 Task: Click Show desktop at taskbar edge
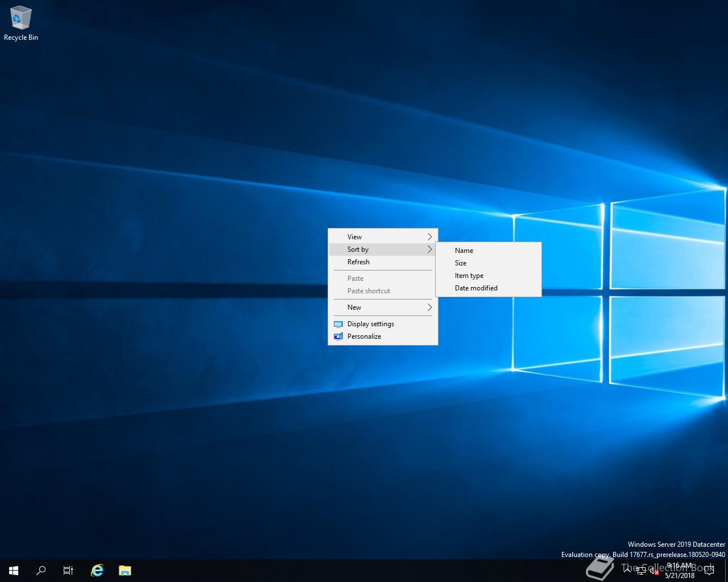[726, 571]
